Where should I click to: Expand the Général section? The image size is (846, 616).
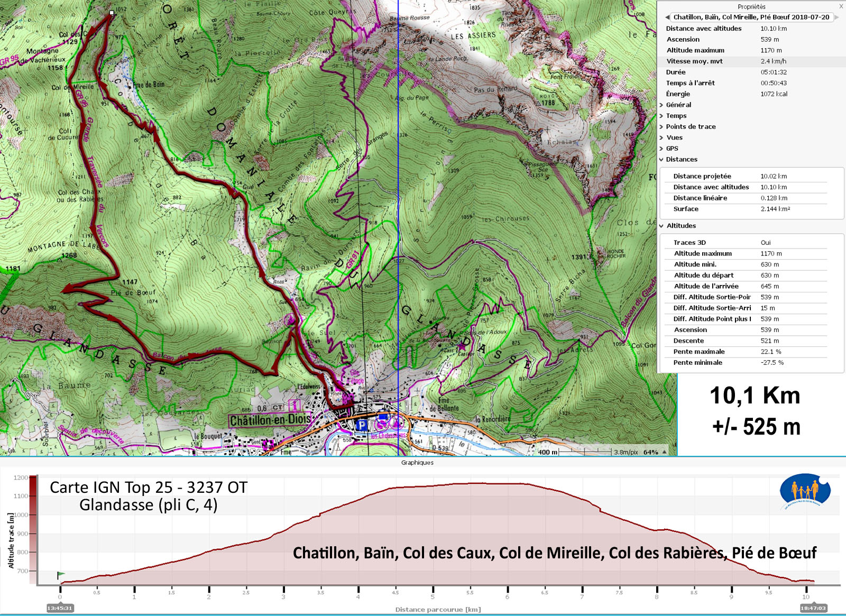click(661, 105)
